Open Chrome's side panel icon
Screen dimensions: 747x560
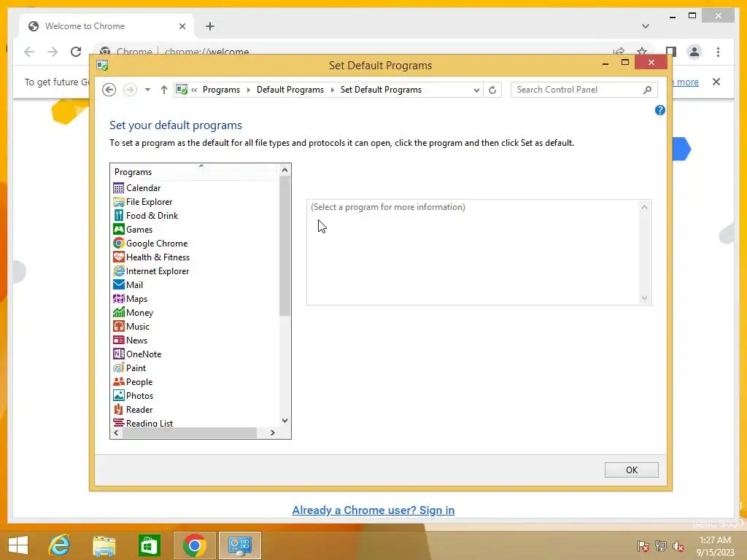(x=671, y=52)
